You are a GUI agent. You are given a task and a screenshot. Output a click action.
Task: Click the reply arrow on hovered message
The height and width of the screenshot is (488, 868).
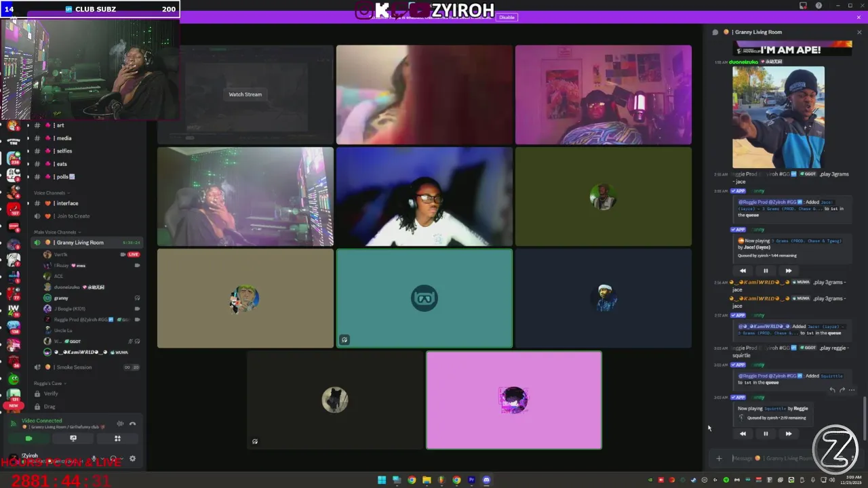click(833, 390)
